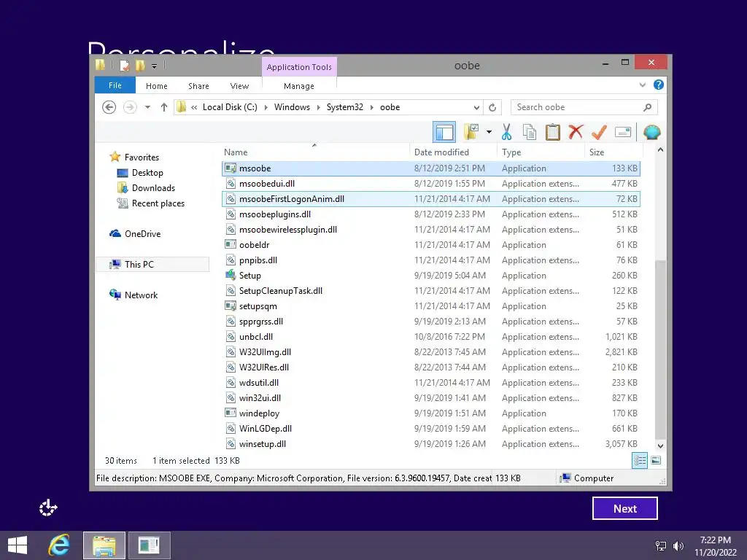747x560 pixels.
Task: Open the Windows Start button
Action: click(18, 545)
